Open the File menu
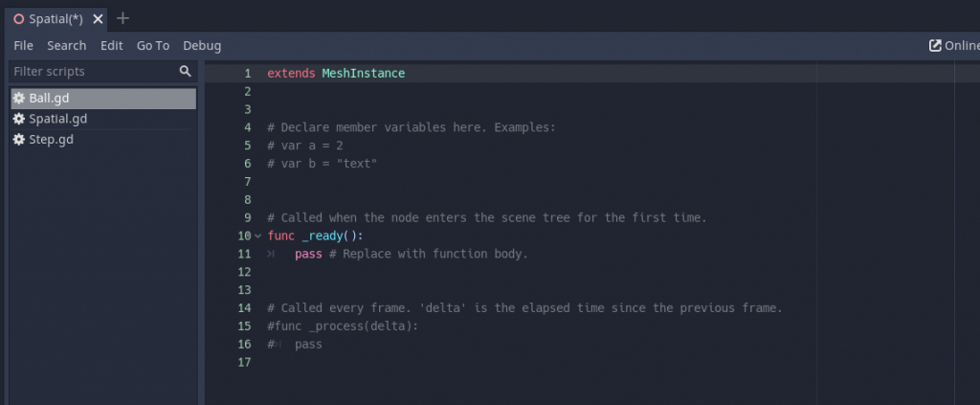Viewport: 980px width, 405px height. pyautogui.click(x=23, y=46)
